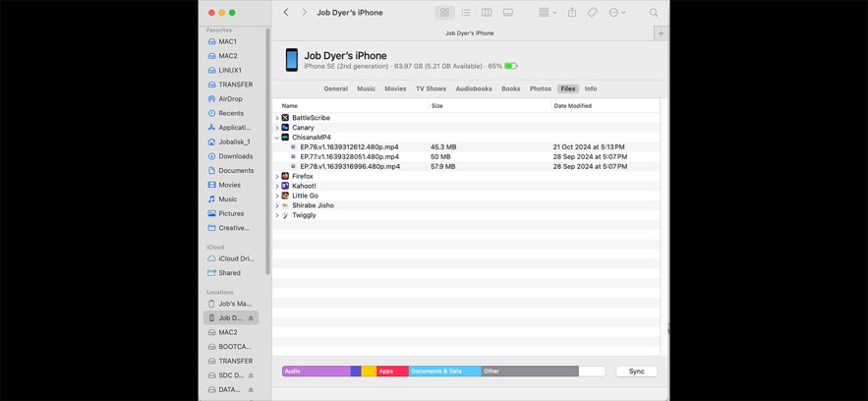Open AirDrop in the sidebar

(230, 99)
